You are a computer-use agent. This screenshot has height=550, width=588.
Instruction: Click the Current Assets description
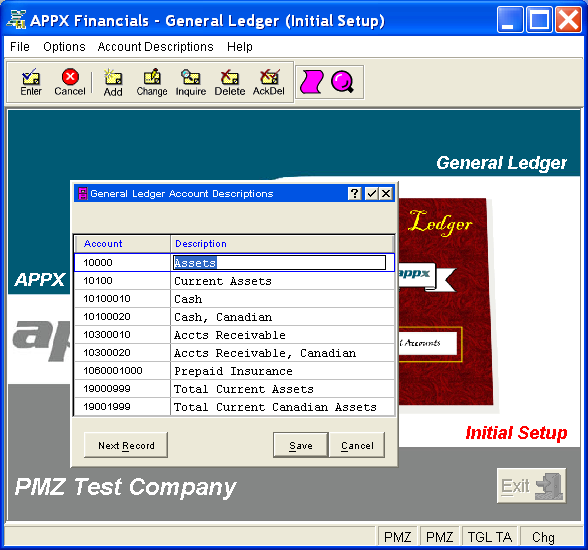pyautogui.click(x=223, y=281)
